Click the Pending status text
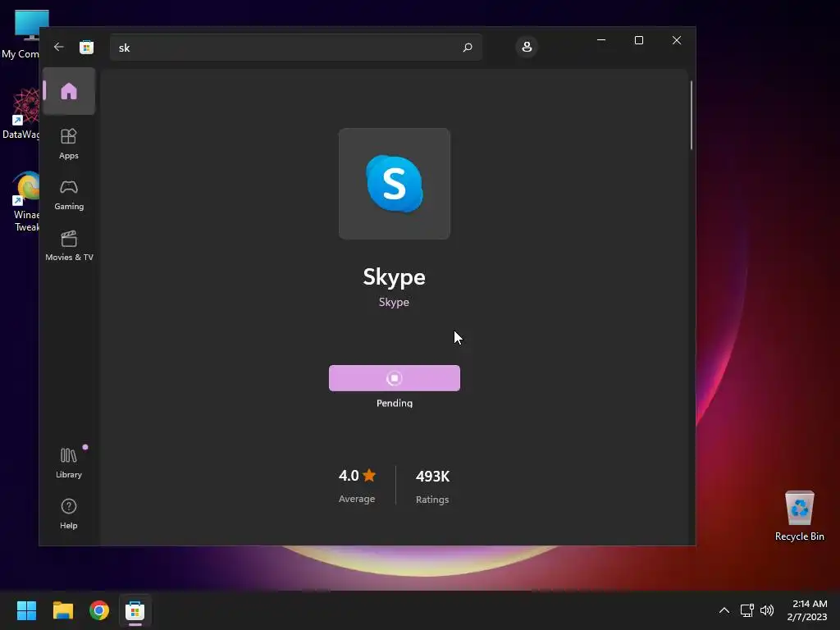840x630 pixels. [395, 403]
